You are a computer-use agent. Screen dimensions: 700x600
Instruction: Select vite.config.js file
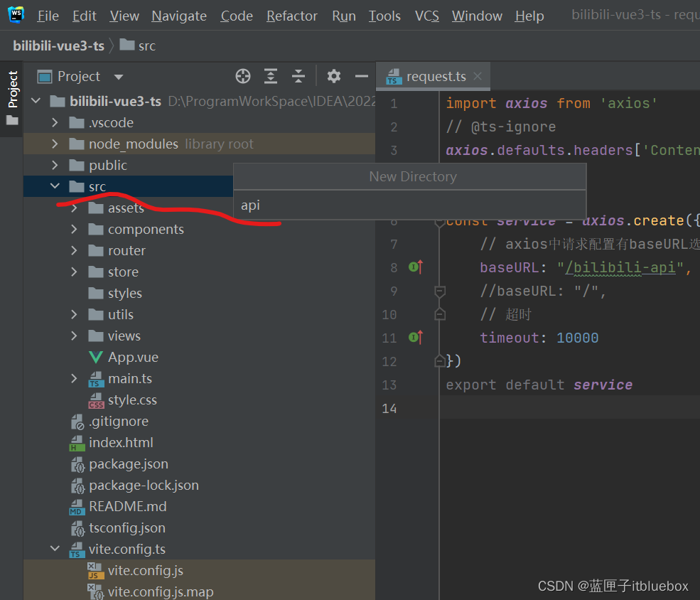tap(145, 571)
